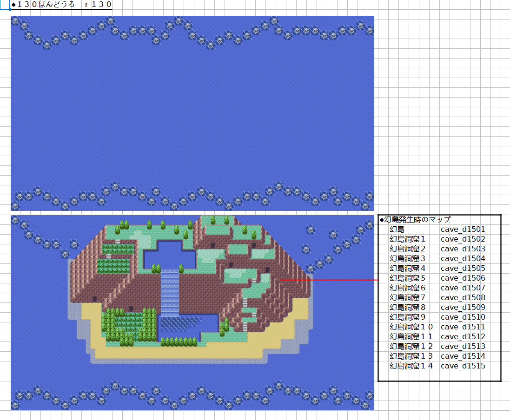Click the '幻島洞窟１４' label

tap(411, 366)
